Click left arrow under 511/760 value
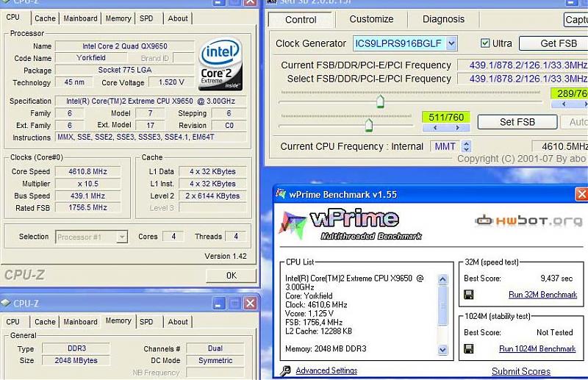The width and height of the screenshot is (588, 380). coord(434,128)
